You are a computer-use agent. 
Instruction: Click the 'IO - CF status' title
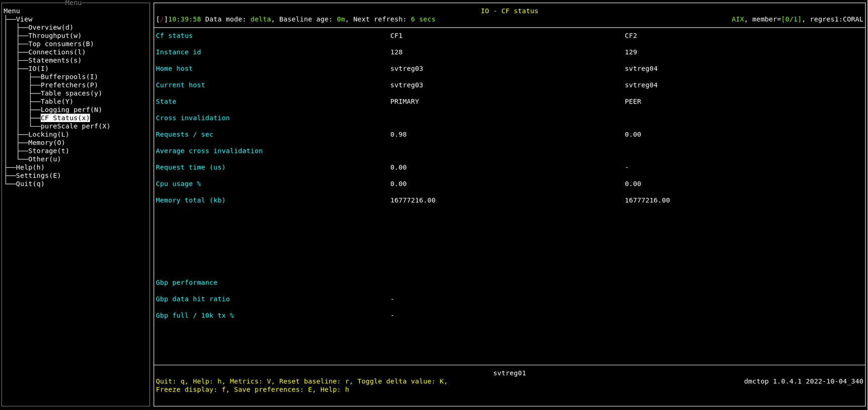point(509,11)
